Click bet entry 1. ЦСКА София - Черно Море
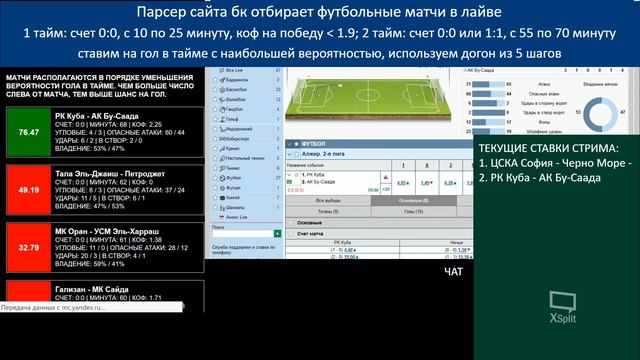Screen dimensions: 640x360 click(555, 163)
